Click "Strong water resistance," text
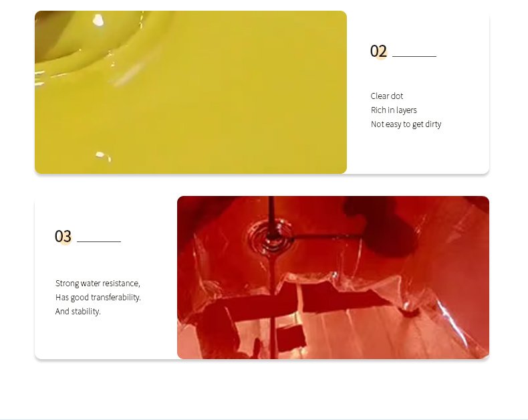Viewport: 528px width, 420px height. pyautogui.click(x=98, y=284)
